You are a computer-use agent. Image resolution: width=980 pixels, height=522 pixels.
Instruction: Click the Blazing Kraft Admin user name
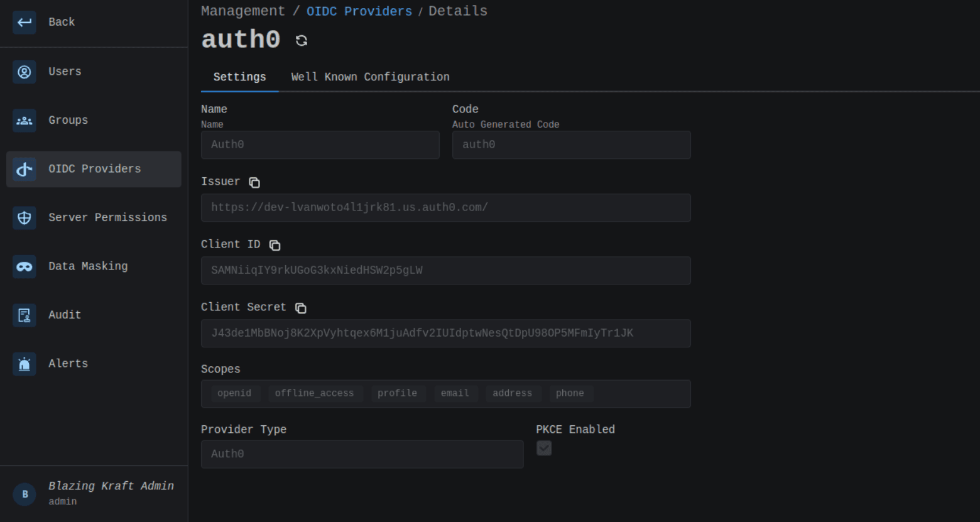click(111, 486)
